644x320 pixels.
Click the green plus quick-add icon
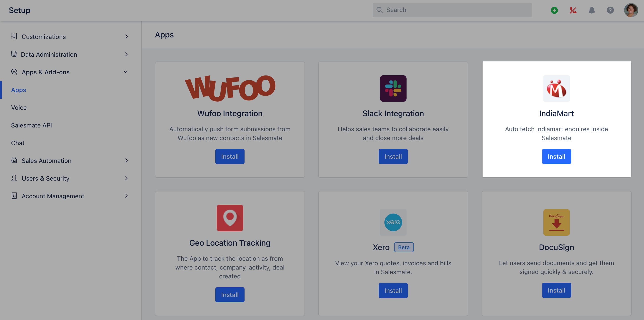click(554, 10)
